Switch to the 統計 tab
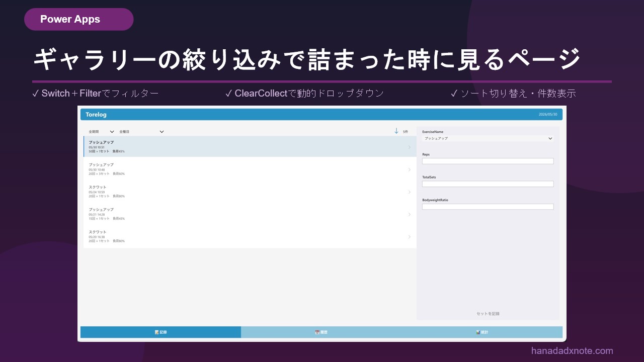Screen dimensions: 644x362 pyautogui.click(x=482, y=332)
